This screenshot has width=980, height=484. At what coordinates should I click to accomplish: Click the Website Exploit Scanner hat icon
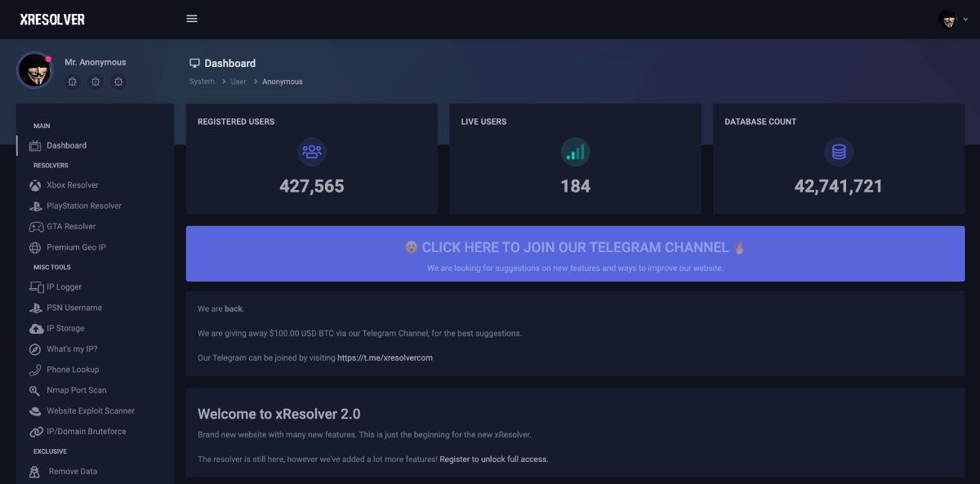click(x=35, y=411)
